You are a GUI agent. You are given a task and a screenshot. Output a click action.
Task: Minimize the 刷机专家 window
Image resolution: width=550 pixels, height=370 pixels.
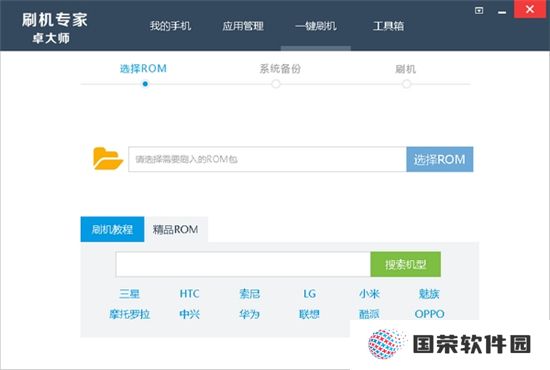(502, 12)
